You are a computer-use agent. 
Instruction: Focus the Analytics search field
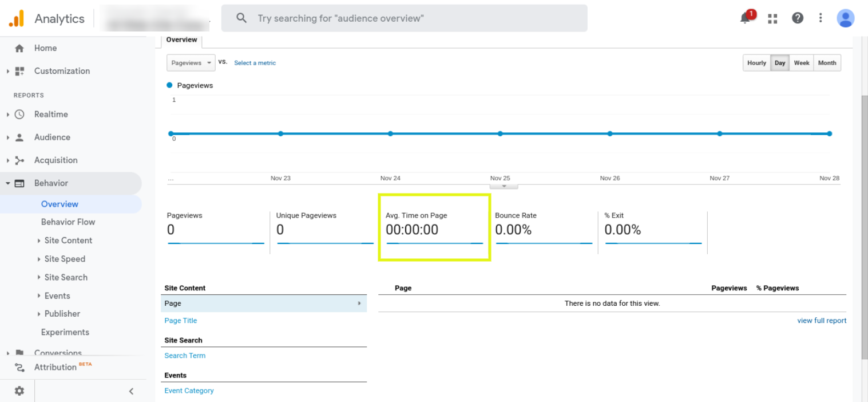click(404, 18)
